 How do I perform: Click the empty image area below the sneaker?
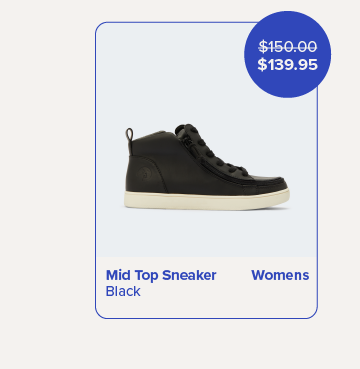click(207, 233)
